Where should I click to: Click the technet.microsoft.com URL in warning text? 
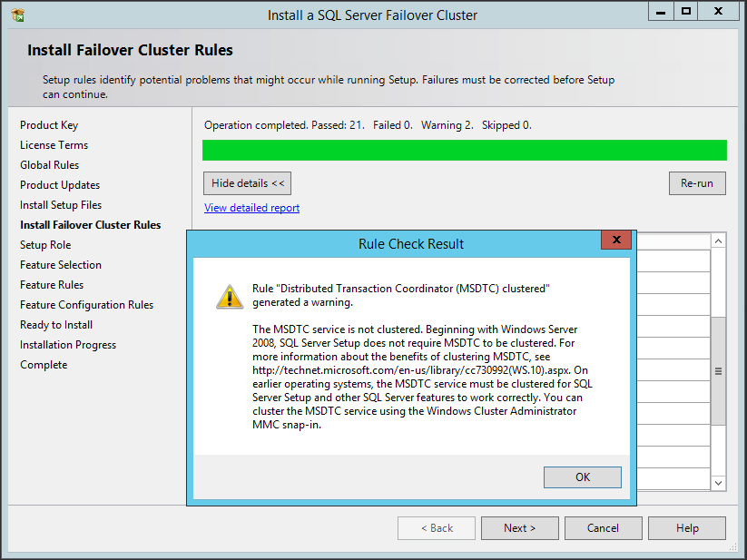pyautogui.click(x=411, y=370)
